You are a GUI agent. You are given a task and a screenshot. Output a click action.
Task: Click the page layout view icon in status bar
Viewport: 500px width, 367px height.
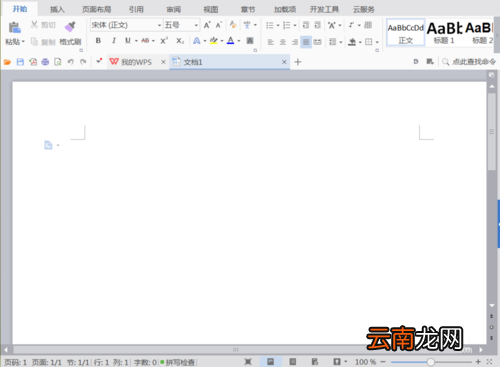pos(270,362)
